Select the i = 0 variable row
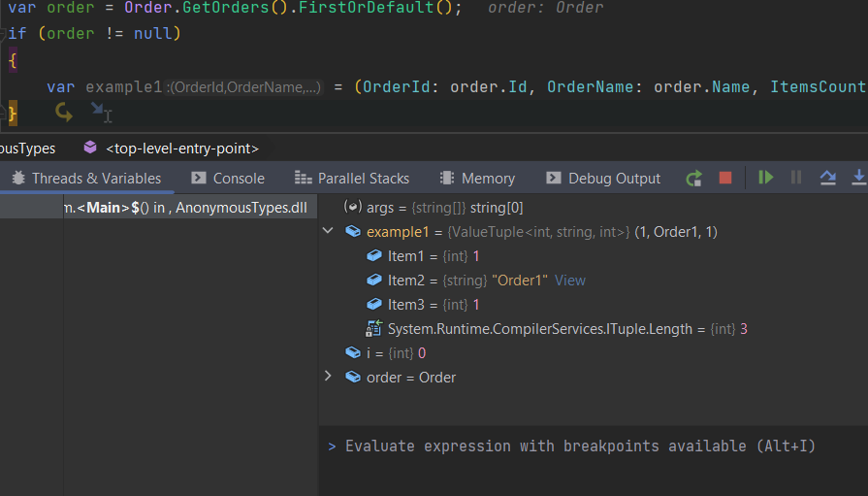868x496 pixels. [593, 353]
